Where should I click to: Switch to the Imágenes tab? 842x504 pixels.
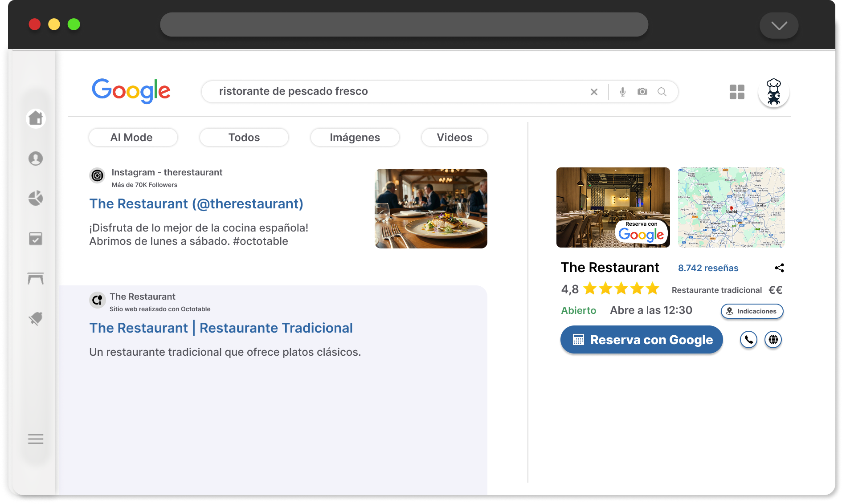pos(355,137)
